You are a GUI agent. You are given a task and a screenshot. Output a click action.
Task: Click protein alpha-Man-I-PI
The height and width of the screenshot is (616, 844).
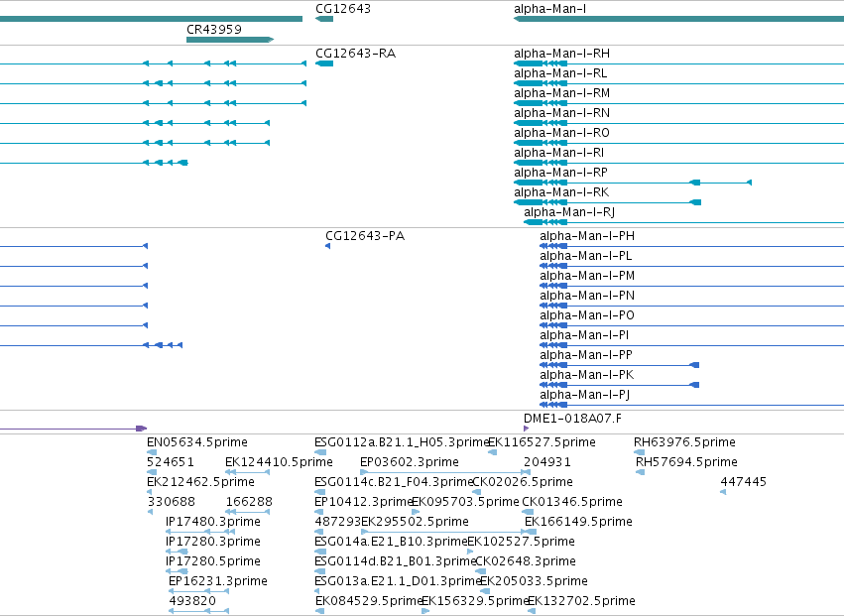click(584, 335)
